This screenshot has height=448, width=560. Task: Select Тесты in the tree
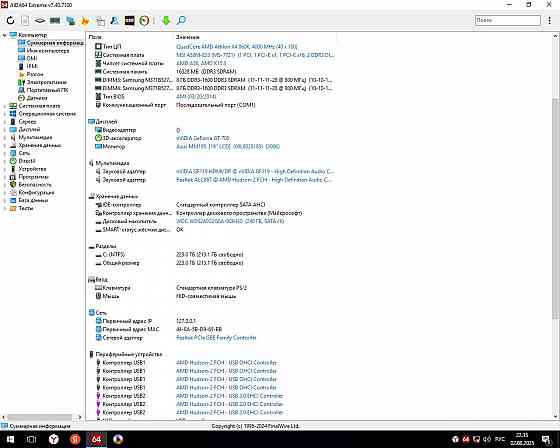[26, 208]
